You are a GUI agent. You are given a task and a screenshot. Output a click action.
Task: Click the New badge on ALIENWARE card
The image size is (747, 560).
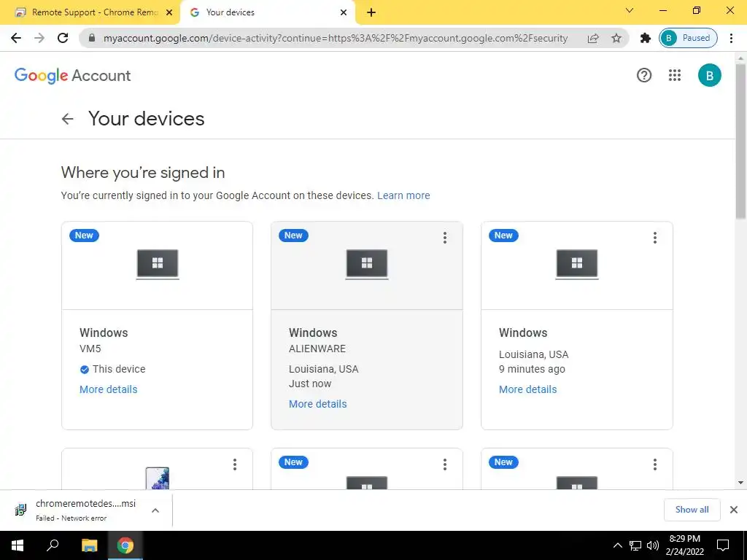(x=293, y=236)
